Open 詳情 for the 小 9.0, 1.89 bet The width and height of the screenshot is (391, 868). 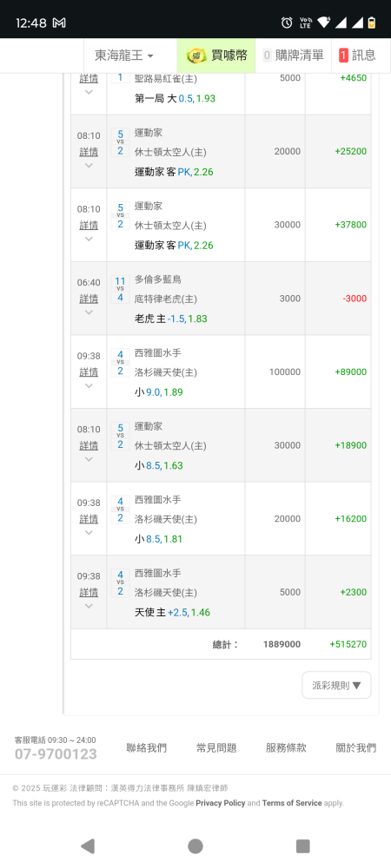pyautogui.click(x=89, y=372)
